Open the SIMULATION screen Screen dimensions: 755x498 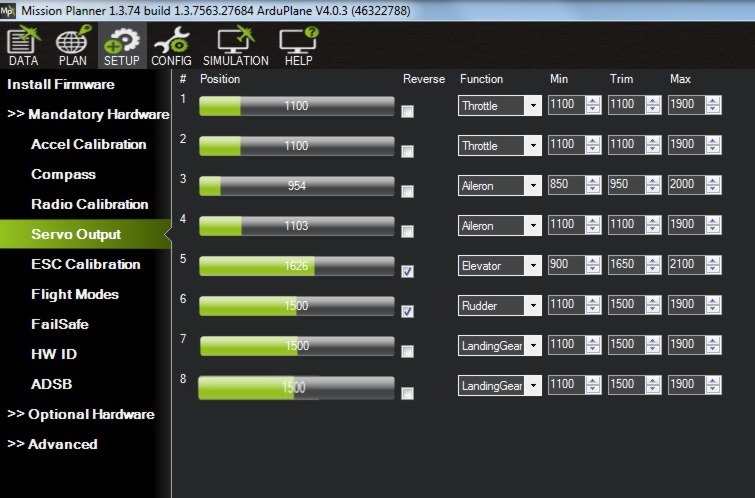[x=236, y=46]
